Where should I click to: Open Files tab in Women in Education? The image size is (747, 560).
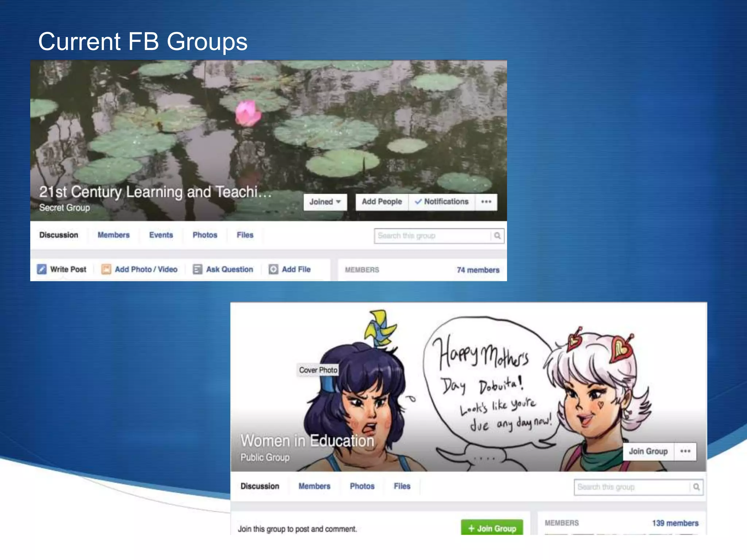[x=402, y=486]
